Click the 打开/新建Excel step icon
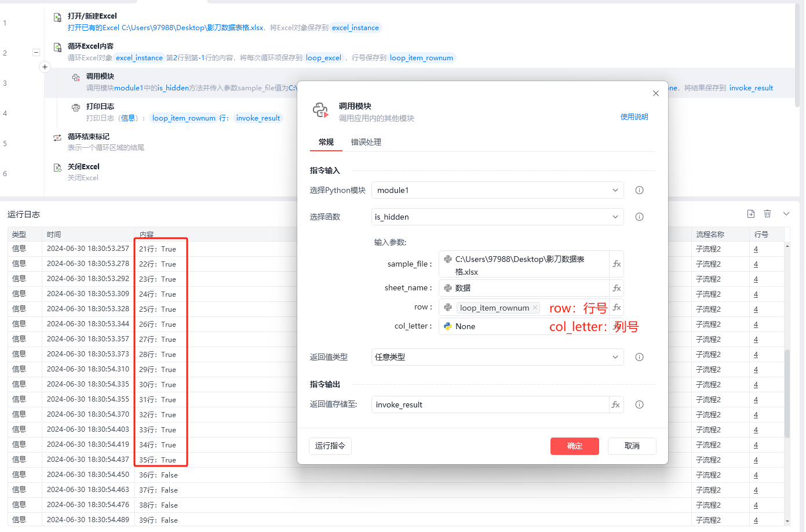 (57, 18)
